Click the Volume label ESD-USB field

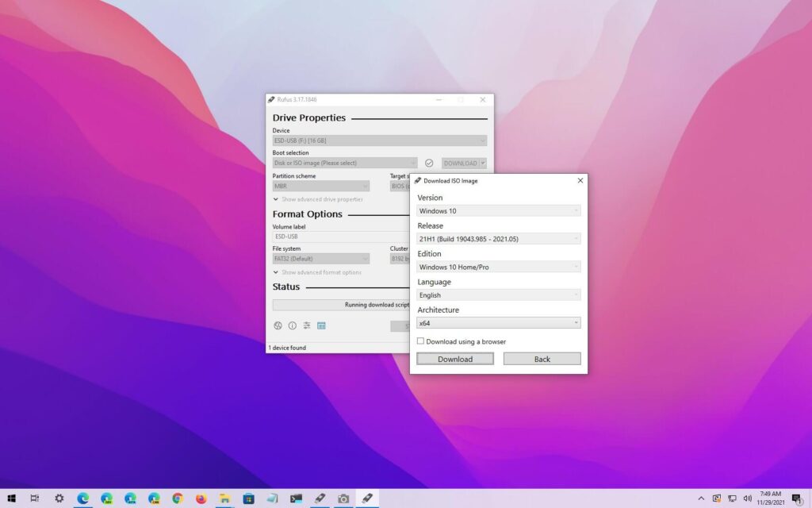[x=341, y=237]
